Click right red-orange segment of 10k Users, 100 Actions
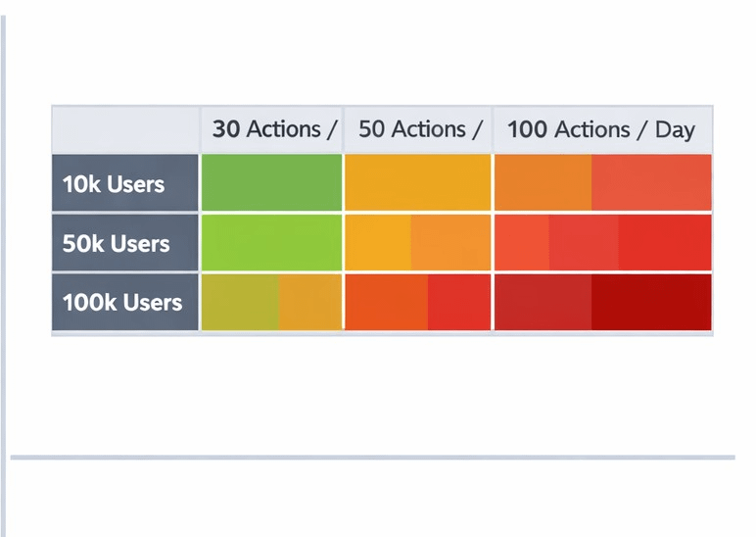 [x=651, y=183]
